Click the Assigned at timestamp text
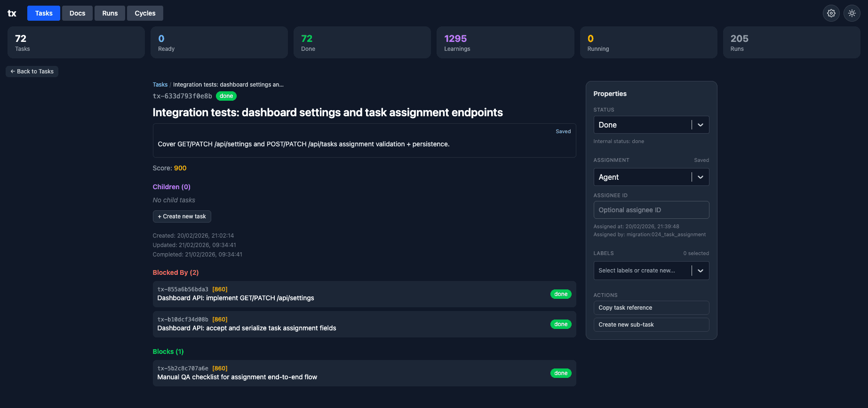Image resolution: width=868 pixels, height=408 pixels. pyautogui.click(x=636, y=226)
